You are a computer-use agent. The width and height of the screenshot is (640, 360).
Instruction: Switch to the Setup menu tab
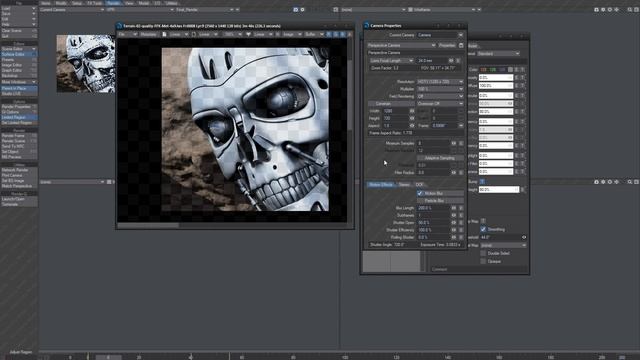(x=77, y=3)
